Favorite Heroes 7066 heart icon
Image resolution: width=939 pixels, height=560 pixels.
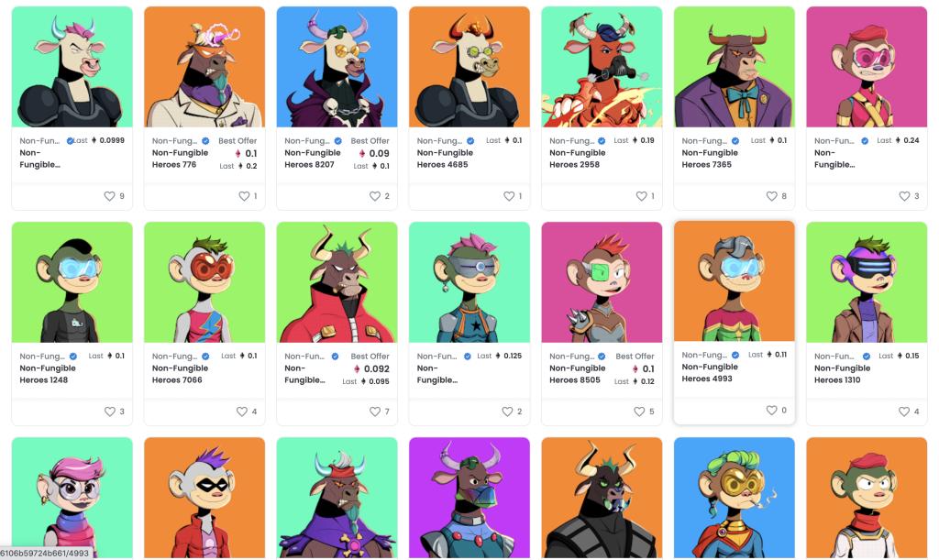[x=242, y=411]
